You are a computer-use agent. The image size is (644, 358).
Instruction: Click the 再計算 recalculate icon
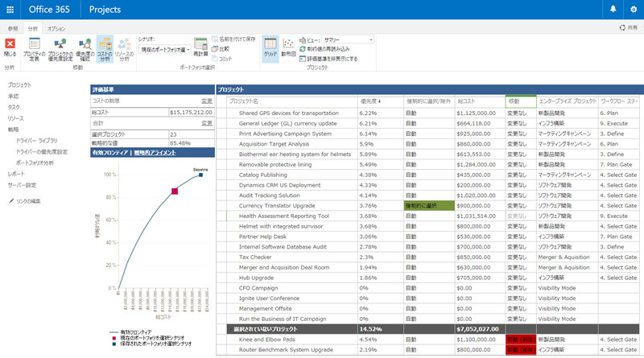pyautogui.click(x=200, y=44)
